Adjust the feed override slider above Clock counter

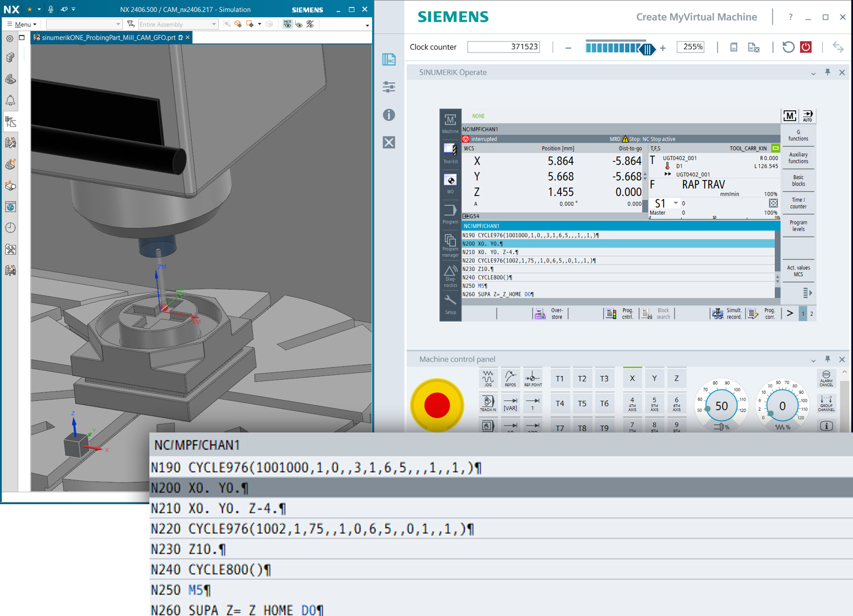tap(648, 48)
